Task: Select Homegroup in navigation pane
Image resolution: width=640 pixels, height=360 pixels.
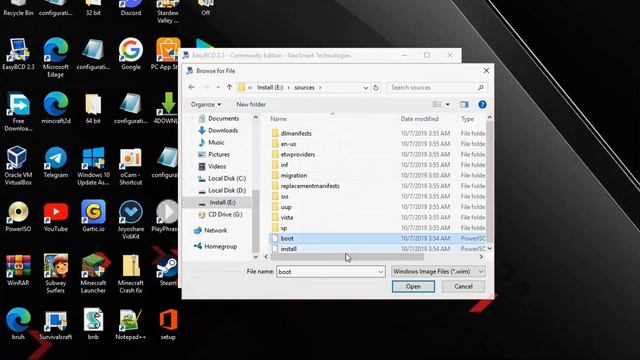Action: click(x=220, y=247)
